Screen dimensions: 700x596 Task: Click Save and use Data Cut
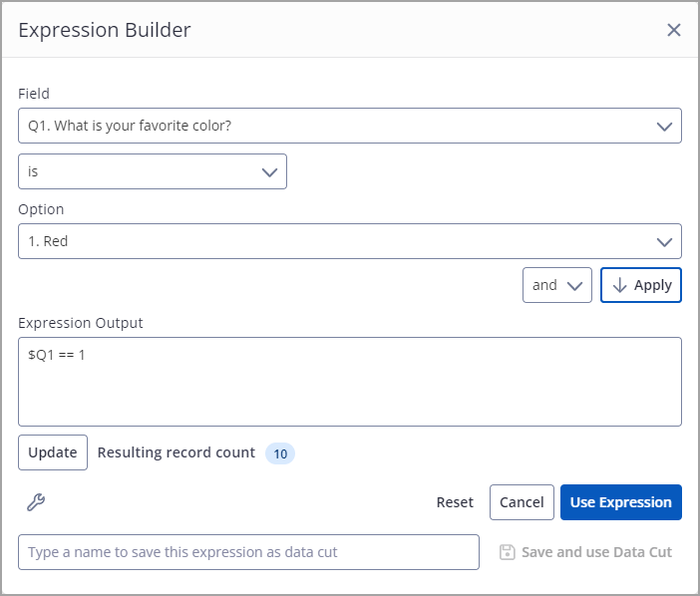[x=585, y=552]
